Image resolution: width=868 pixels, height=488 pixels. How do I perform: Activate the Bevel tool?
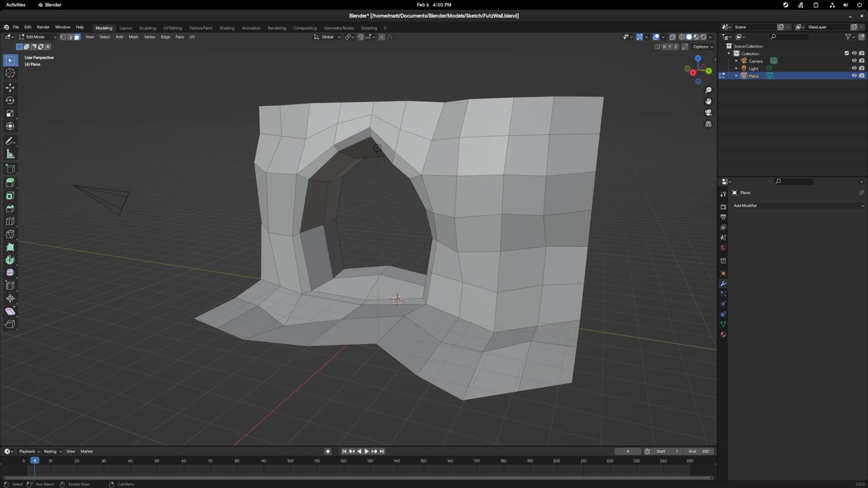pyautogui.click(x=10, y=209)
